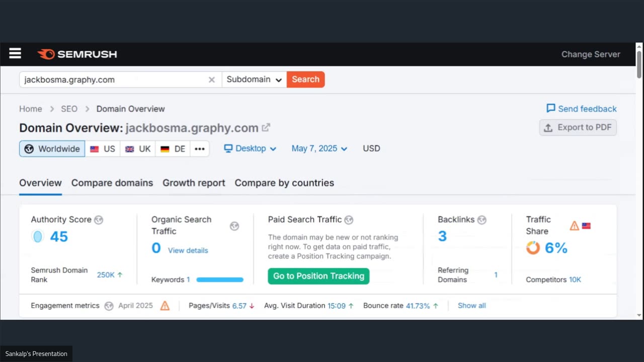644x362 pixels.
Task: Click Traffic Share value 6%
Action: point(556,248)
